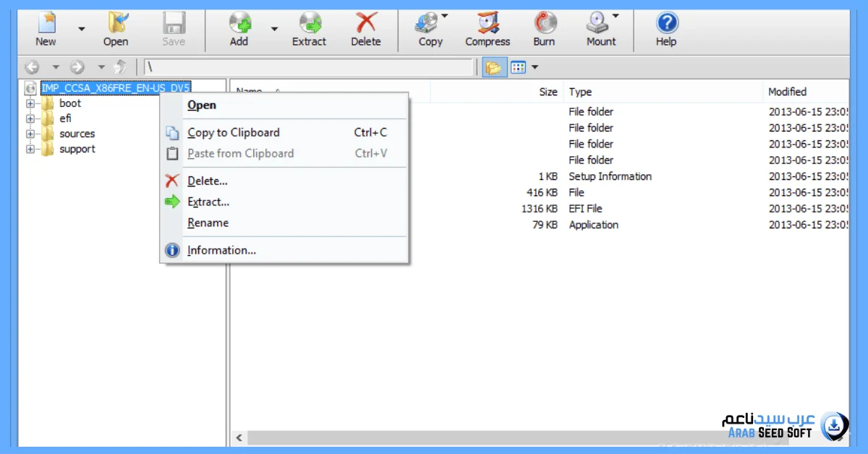Expand the boot folder tree node
The width and height of the screenshot is (868, 454).
click(30, 103)
